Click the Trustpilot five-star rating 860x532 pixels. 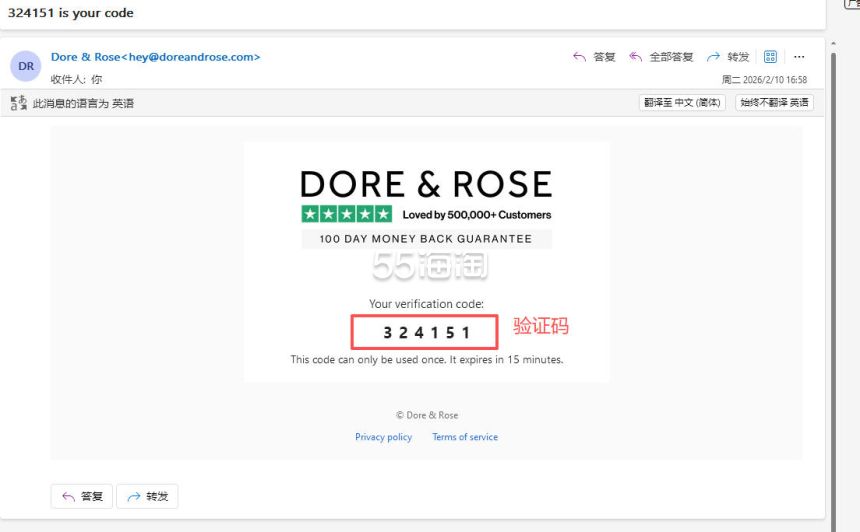click(347, 214)
